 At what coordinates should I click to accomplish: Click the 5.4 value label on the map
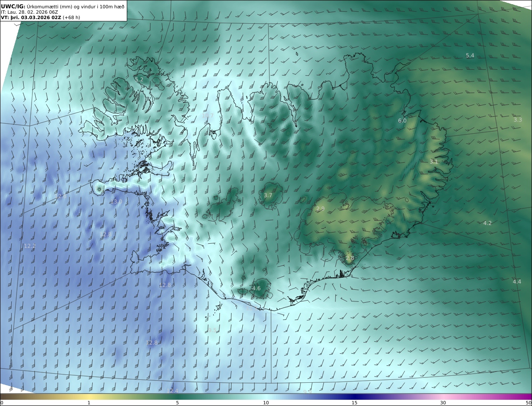tap(470, 55)
